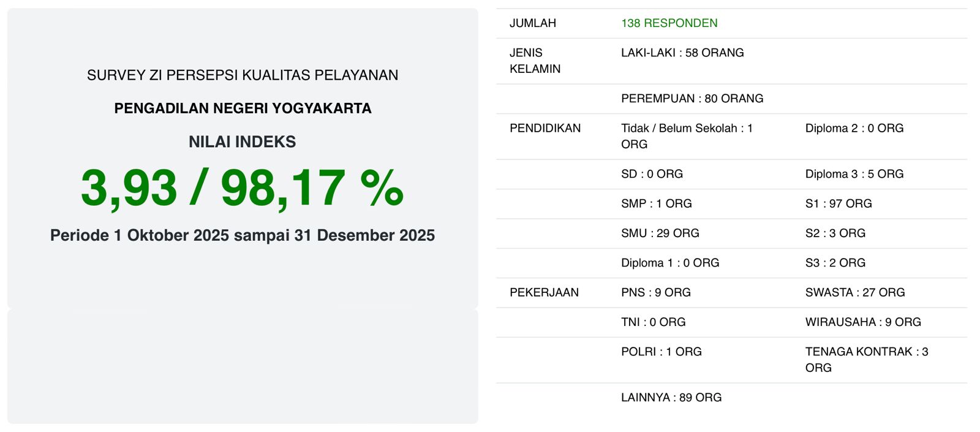Click the Survey ZI Persepsi Kualitas Pelayanan title

(x=243, y=75)
